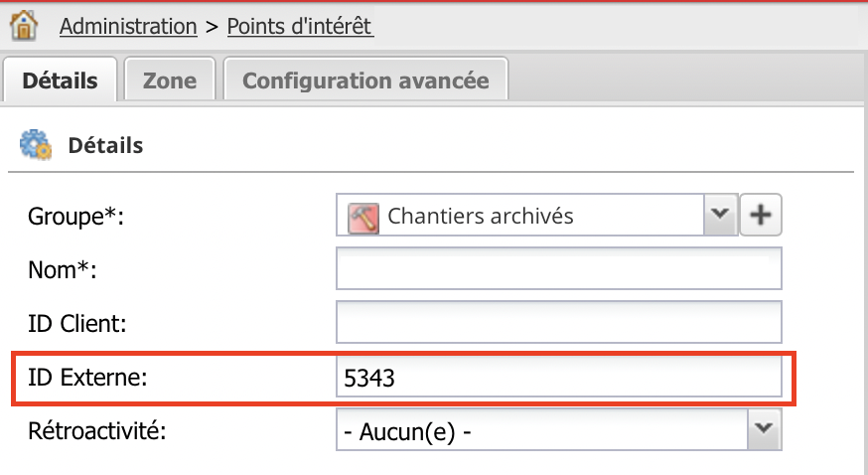
Task: Select the Détails tab
Action: pyautogui.click(x=61, y=80)
